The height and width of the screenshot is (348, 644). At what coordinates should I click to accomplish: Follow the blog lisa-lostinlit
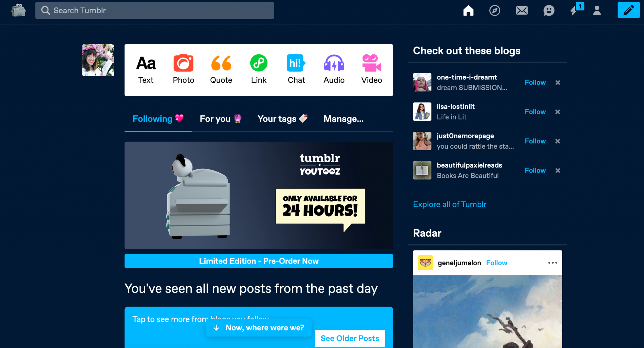535,112
